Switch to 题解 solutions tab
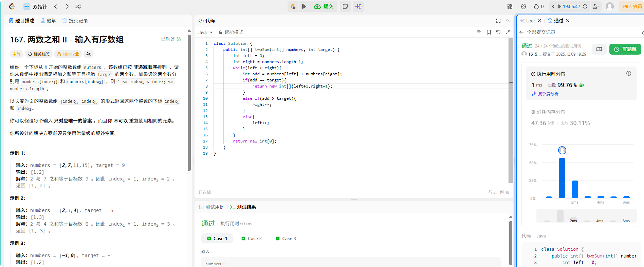644x267 pixels. [49, 21]
